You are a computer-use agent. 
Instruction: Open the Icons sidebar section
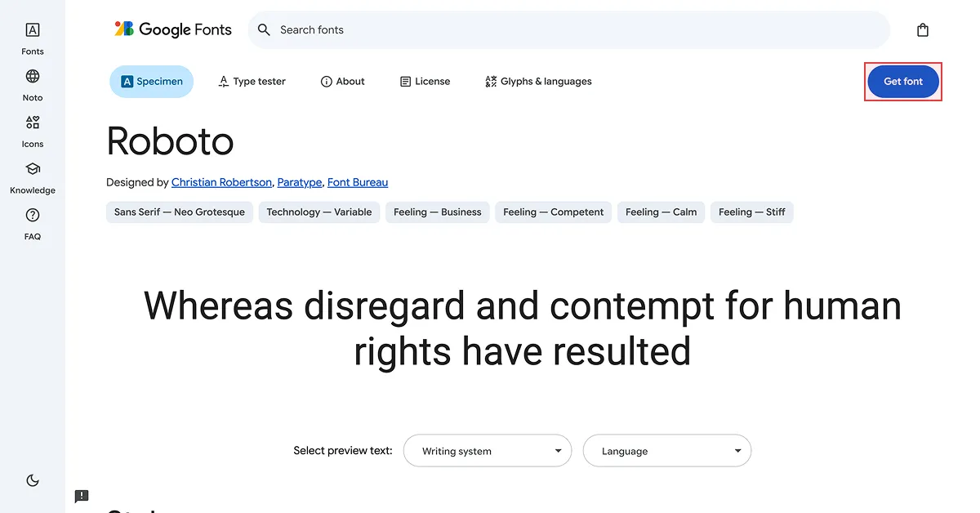click(33, 123)
